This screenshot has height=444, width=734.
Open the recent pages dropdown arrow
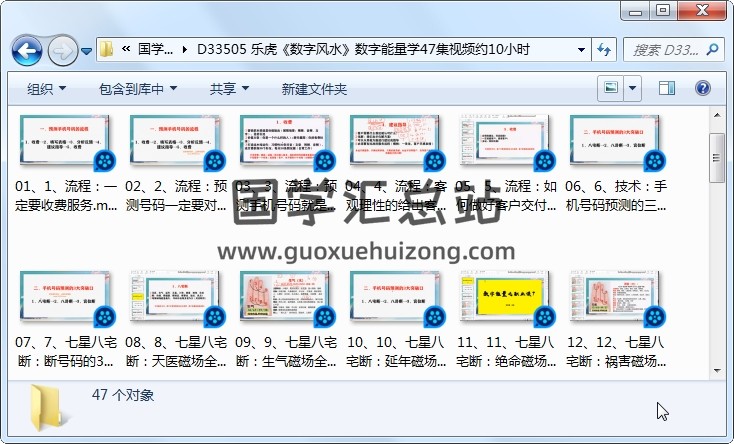[x=87, y=50]
